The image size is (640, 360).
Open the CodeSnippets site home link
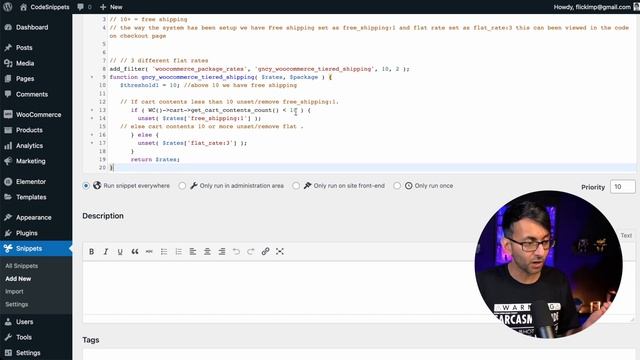click(x=44, y=7)
